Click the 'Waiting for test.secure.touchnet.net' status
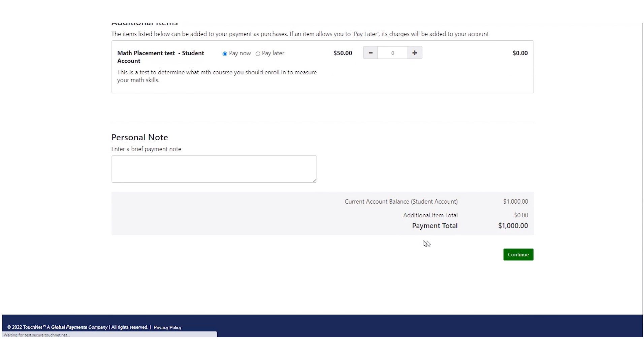The width and height of the screenshot is (644, 359). point(37,335)
